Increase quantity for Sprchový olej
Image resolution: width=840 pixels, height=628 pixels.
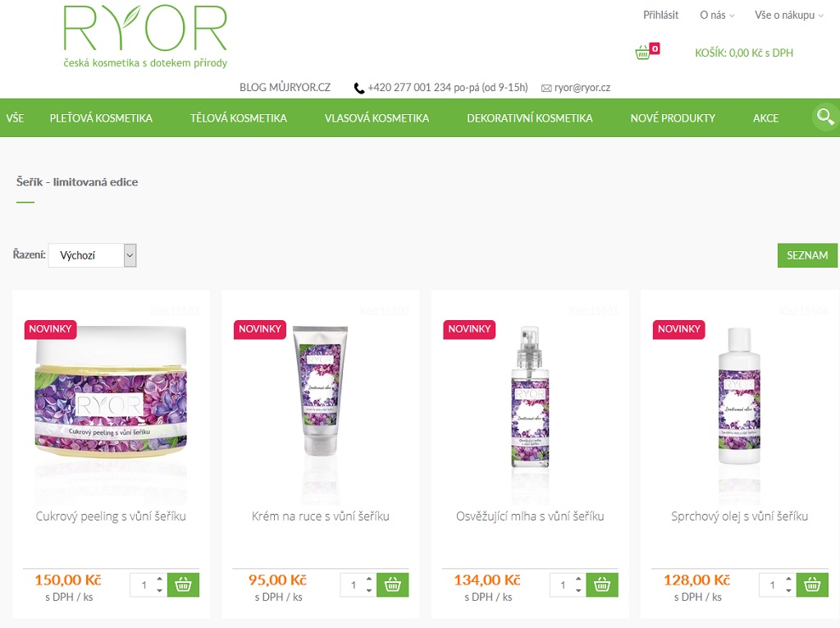point(788,580)
